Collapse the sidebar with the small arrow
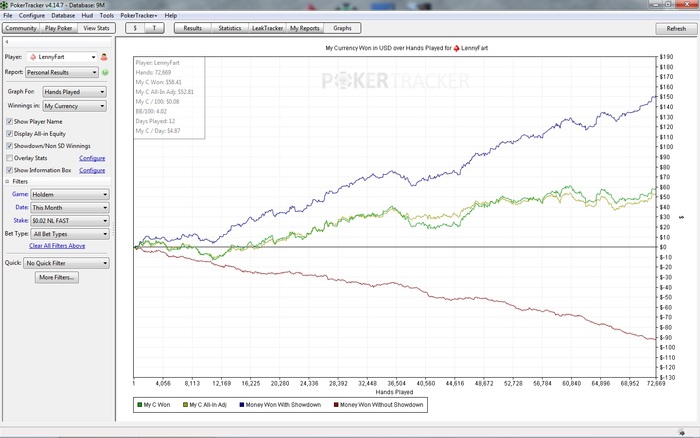Screen dimensions: 700x438 [7, 42]
